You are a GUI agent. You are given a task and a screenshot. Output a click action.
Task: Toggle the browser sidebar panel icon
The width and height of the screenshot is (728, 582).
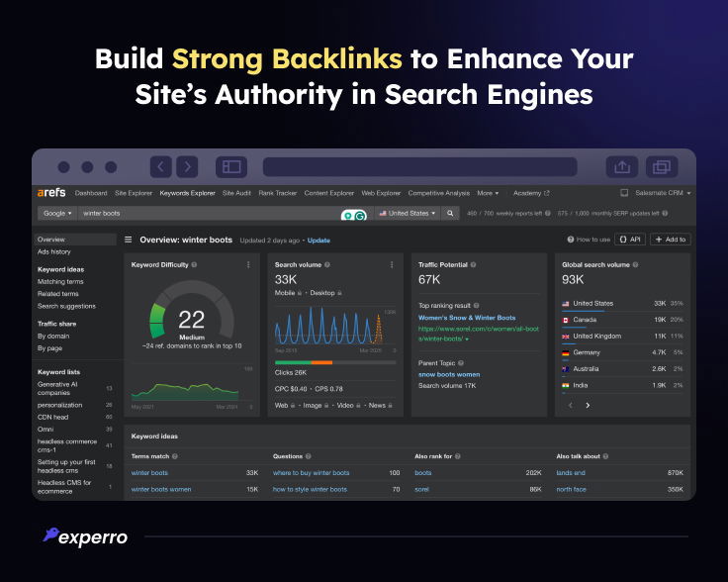pos(231,166)
